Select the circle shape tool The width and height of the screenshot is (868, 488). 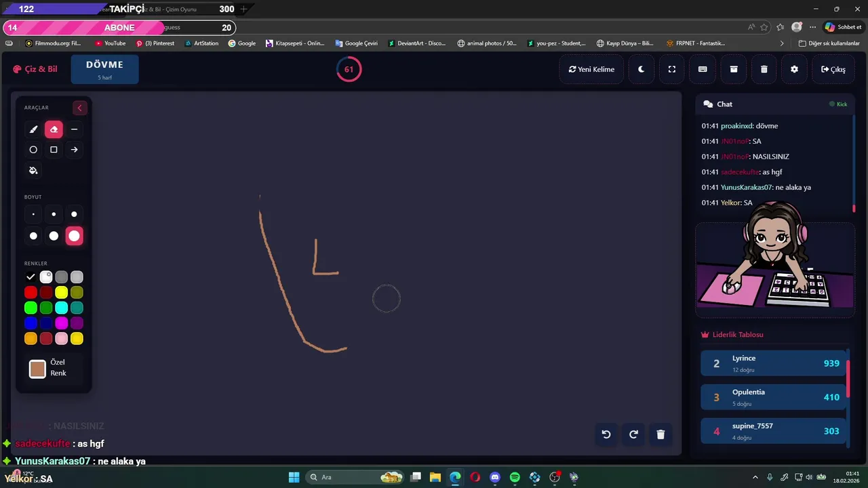pos(33,150)
